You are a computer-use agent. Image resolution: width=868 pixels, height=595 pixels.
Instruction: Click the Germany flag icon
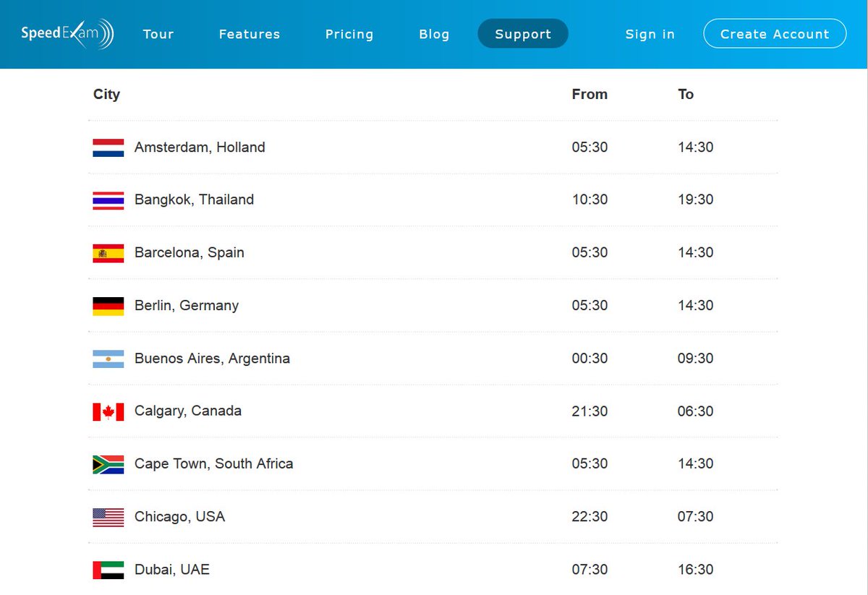[x=108, y=306]
